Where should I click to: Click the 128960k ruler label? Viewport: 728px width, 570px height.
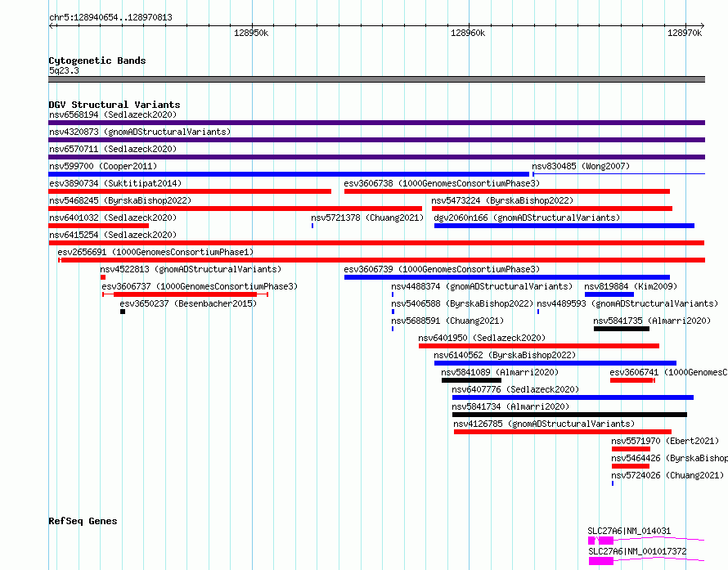[x=468, y=33]
